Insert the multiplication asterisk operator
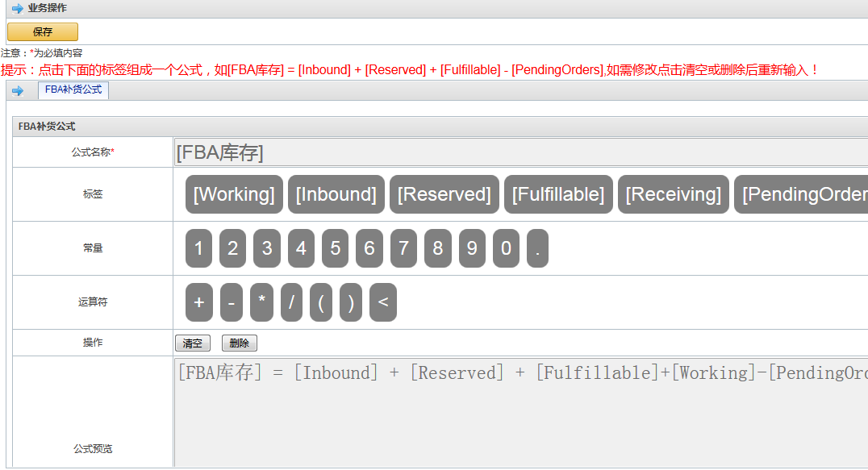868x470 pixels. coord(261,302)
